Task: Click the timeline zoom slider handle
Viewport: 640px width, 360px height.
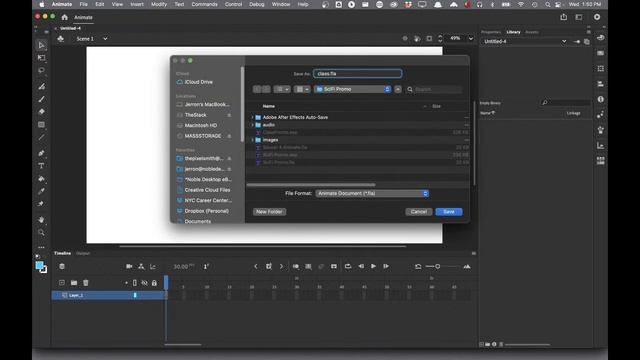Action: [x=438, y=267]
